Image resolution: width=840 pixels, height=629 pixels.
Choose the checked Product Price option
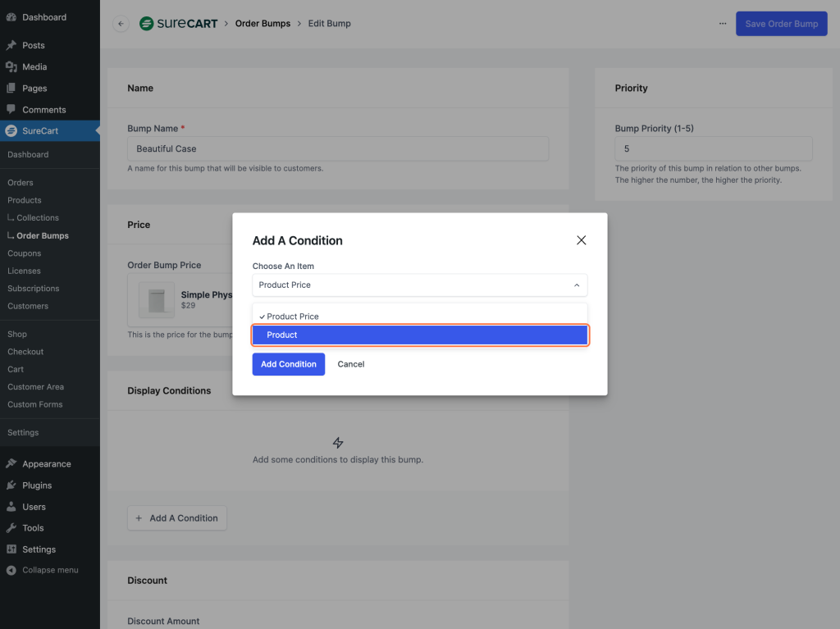tap(293, 317)
